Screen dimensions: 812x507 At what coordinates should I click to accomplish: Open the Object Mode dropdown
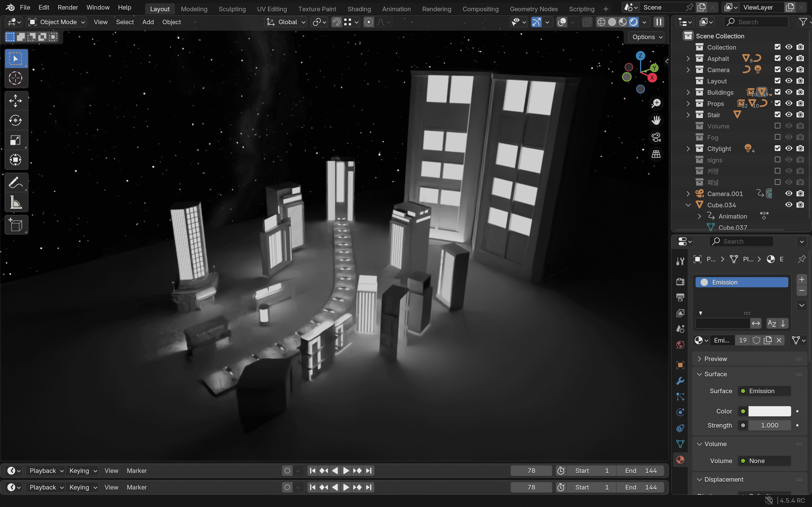[x=56, y=22]
